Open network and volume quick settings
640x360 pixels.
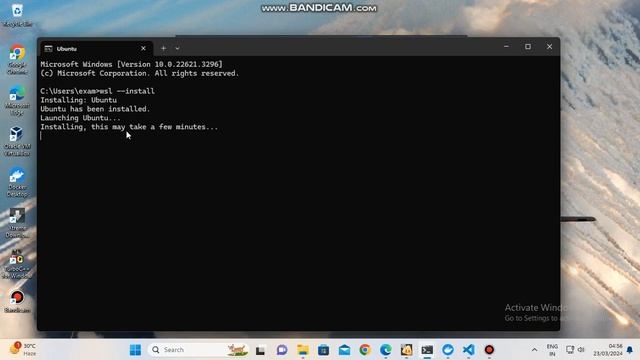click(x=576, y=350)
